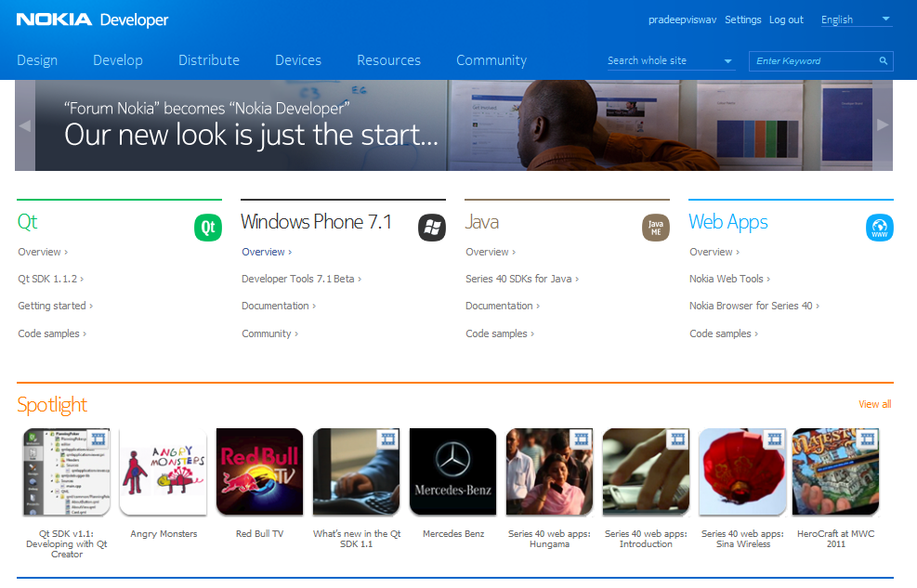This screenshot has width=917, height=588.
Task: Click the Windows Phone logo icon
Action: click(x=432, y=228)
